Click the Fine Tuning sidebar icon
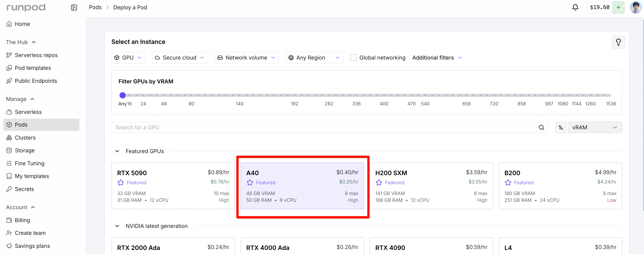Image resolution: width=644 pixels, height=254 pixels. coord(9,164)
